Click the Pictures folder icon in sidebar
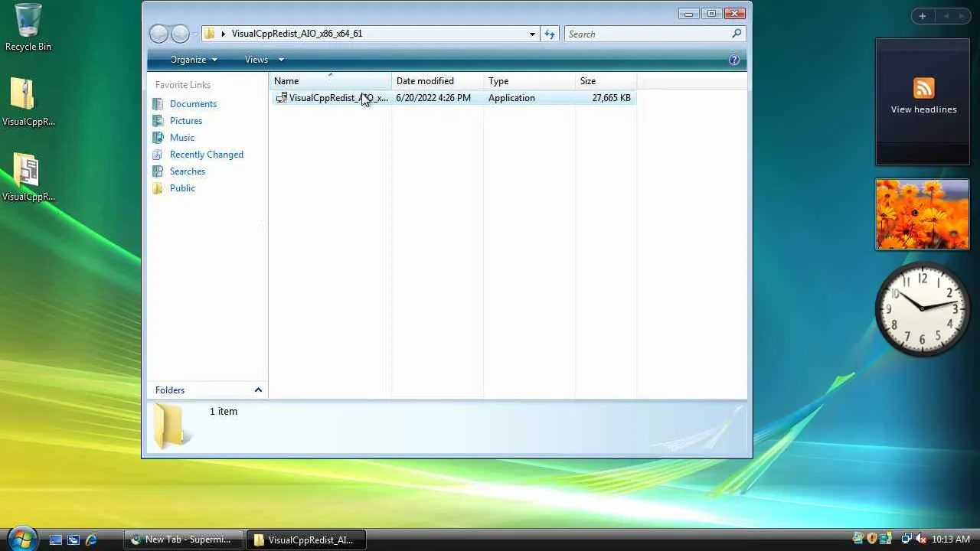The height and width of the screenshot is (551, 980). tap(158, 121)
